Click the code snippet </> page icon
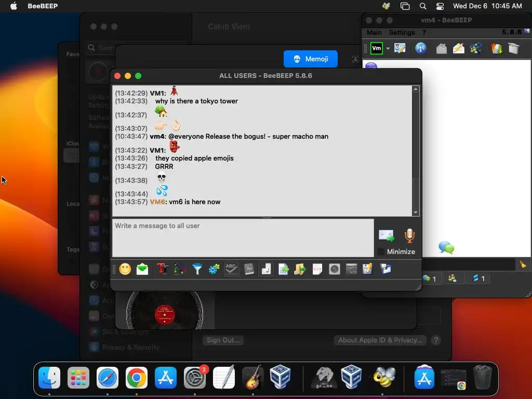 tap(317, 270)
